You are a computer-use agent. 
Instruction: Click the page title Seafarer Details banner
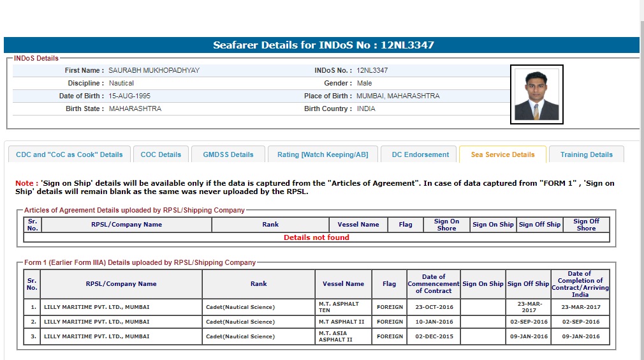323,45
